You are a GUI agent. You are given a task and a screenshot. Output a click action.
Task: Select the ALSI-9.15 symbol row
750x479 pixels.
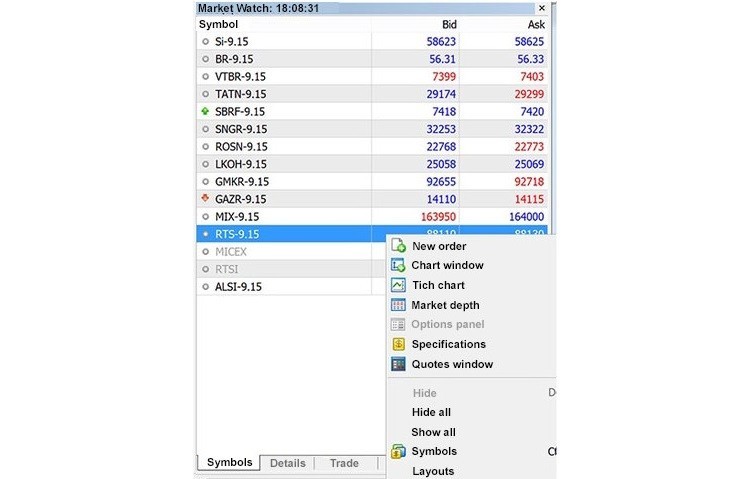[x=291, y=287]
